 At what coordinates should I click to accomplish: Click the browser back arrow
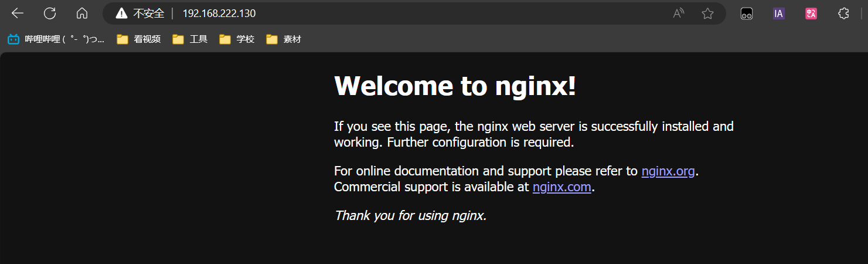click(x=18, y=13)
